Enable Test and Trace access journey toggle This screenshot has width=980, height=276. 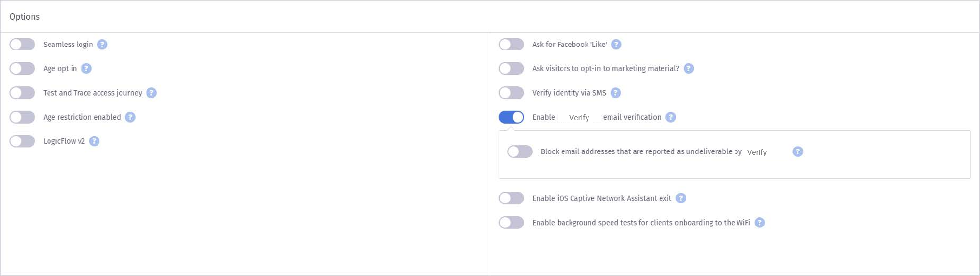tap(22, 93)
